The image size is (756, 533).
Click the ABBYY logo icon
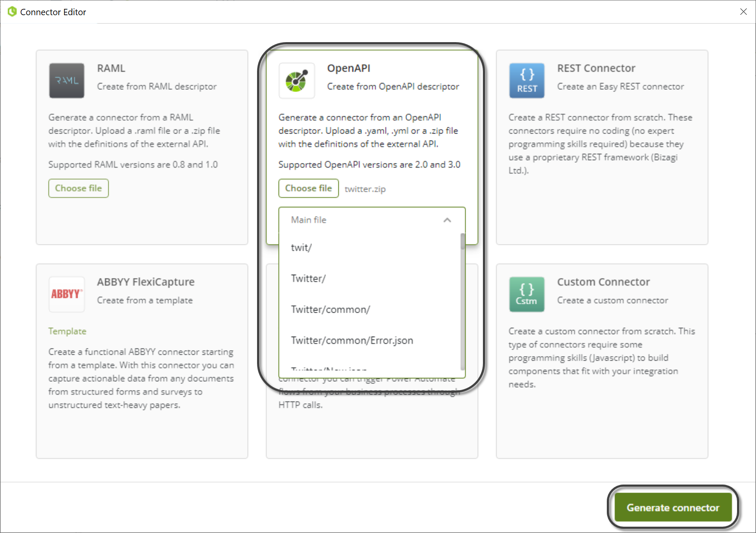[x=67, y=294]
